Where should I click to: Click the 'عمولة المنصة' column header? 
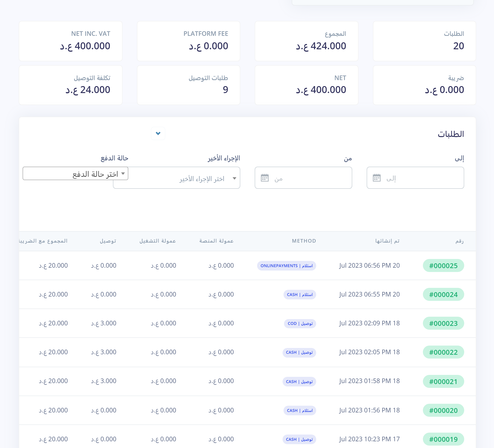pyautogui.click(x=216, y=241)
